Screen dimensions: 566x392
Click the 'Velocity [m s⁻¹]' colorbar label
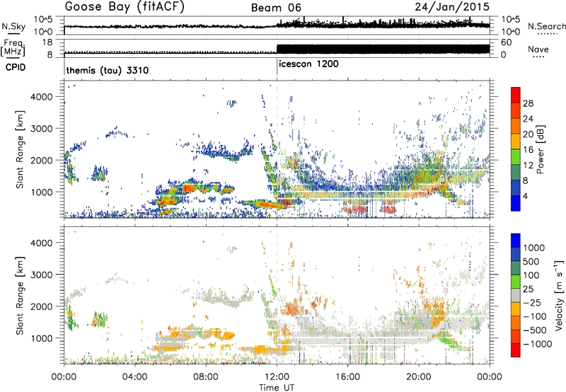pos(558,295)
